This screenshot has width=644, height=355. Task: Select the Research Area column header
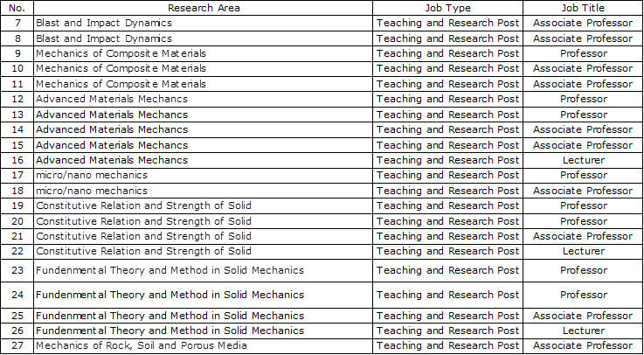pos(204,8)
